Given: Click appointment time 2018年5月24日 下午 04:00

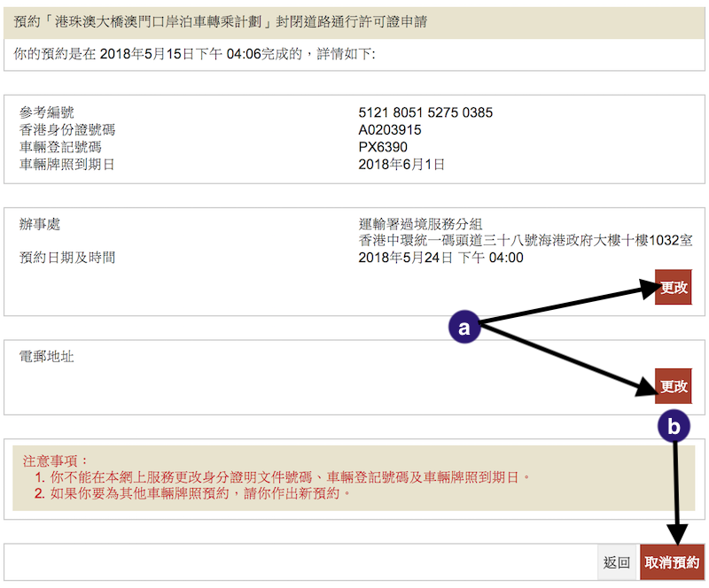Looking at the screenshot, I should point(440,258).
